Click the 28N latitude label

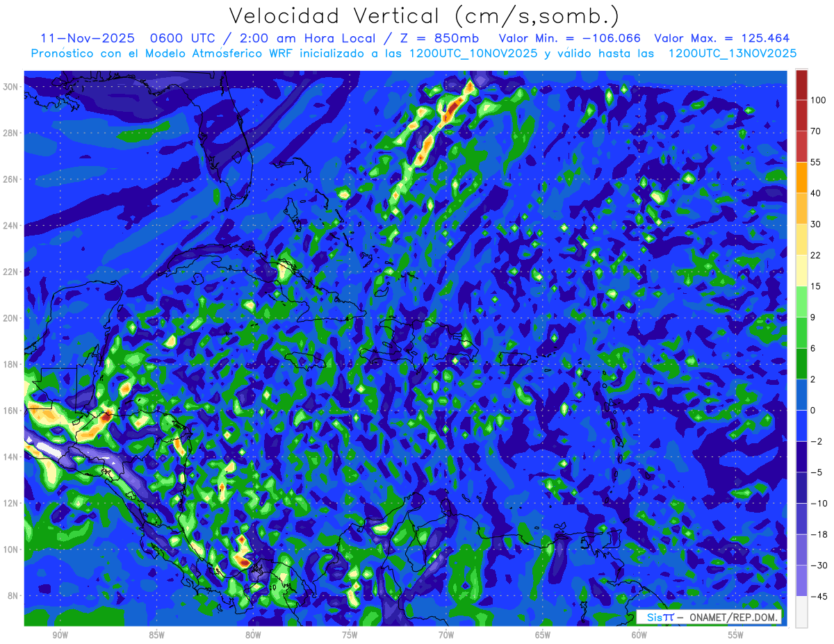click(x=10, y=133)
